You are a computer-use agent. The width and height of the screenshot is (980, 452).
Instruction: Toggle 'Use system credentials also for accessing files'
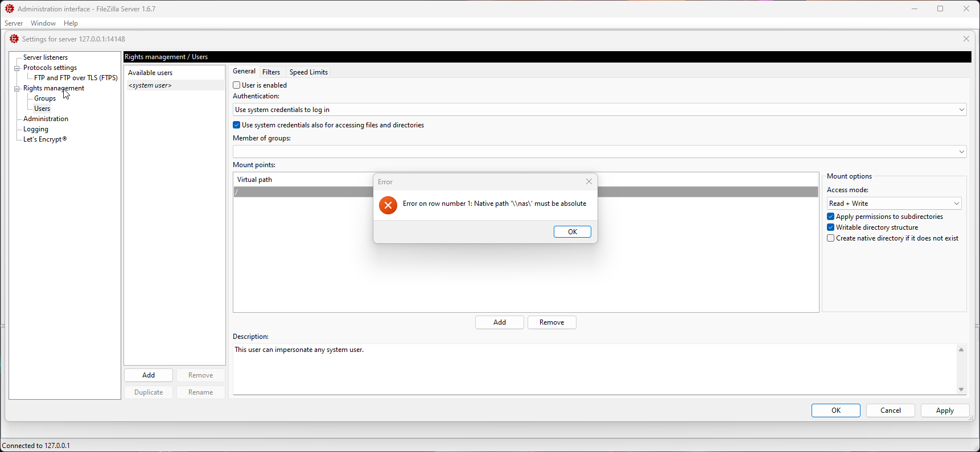236,125
